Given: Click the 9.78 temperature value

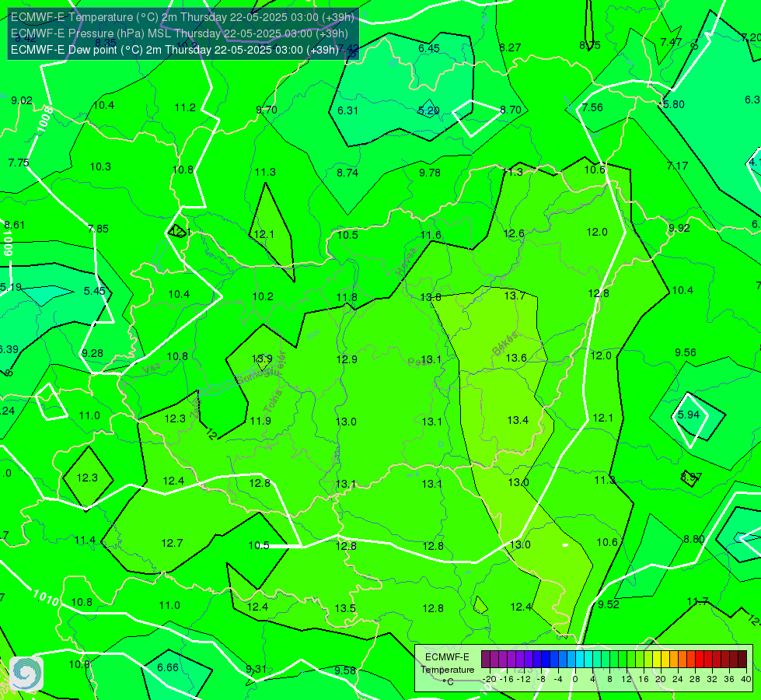Looking at the screenshot, I should (430, 173).
